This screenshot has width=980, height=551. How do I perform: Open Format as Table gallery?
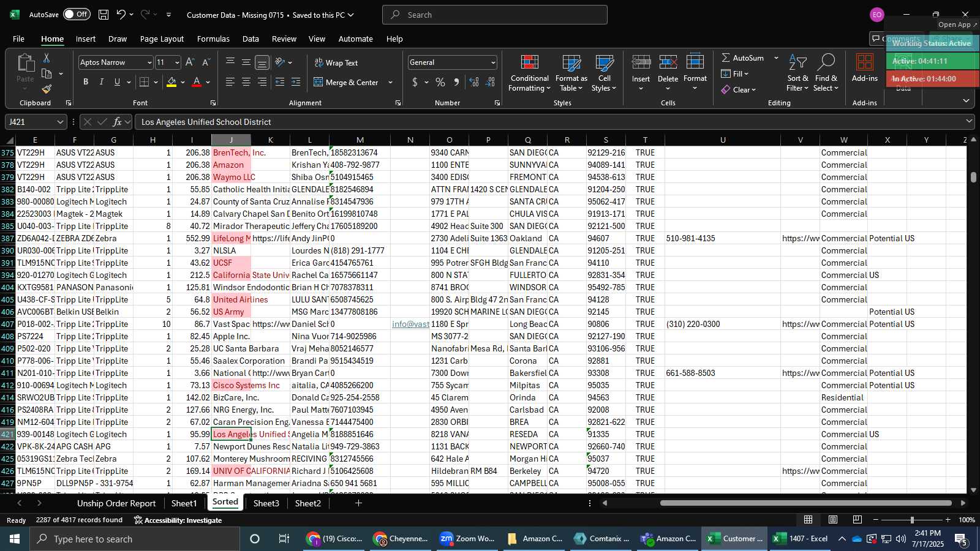click(571, 73)
